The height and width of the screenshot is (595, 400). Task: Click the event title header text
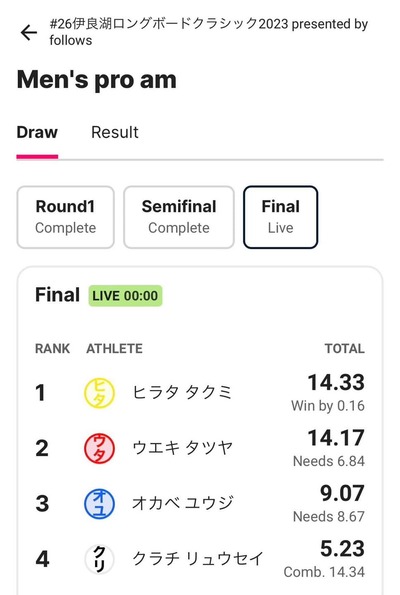(x=209, y=32)
